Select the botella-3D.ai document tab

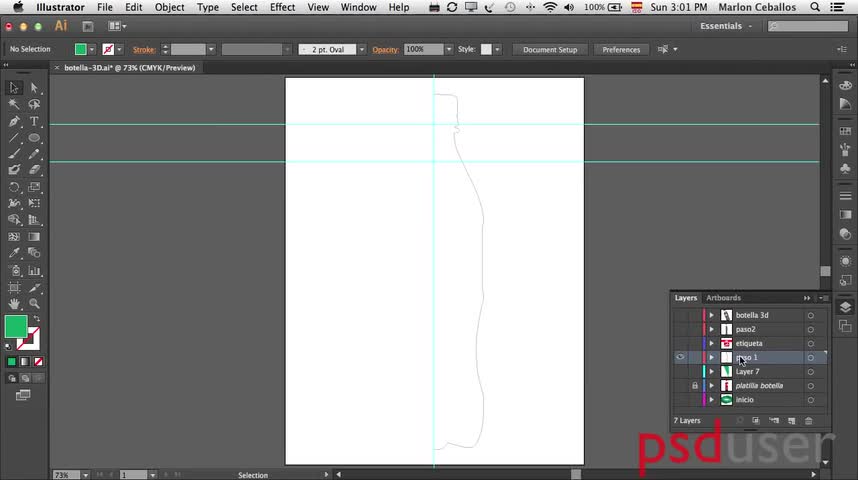[130, 68]
